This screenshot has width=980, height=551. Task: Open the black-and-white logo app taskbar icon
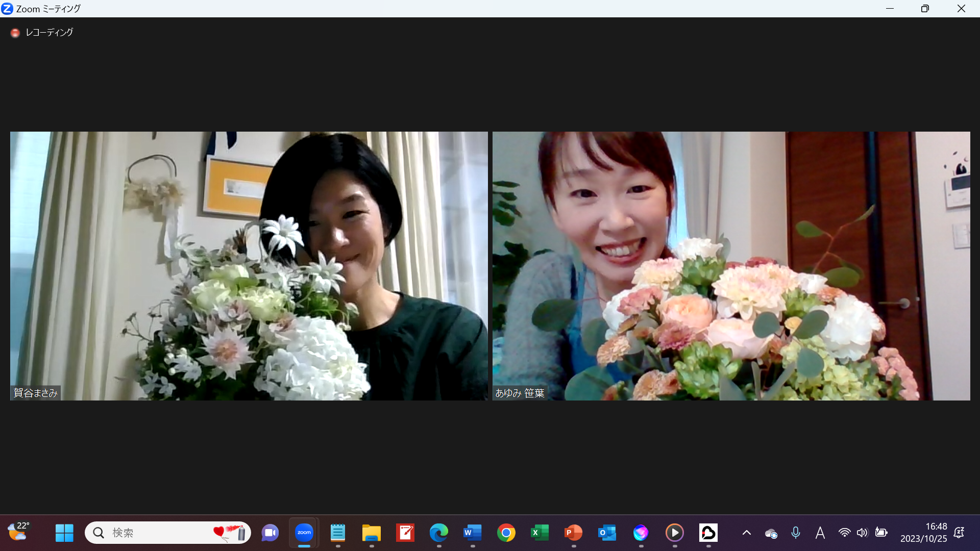pos(708,533)
